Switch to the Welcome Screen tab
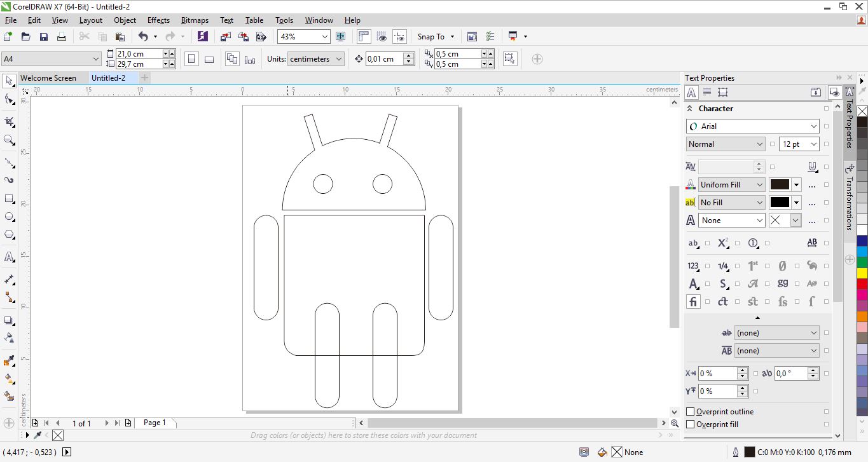The height and width of the screenshot is (462, 868). click(48, 78)
